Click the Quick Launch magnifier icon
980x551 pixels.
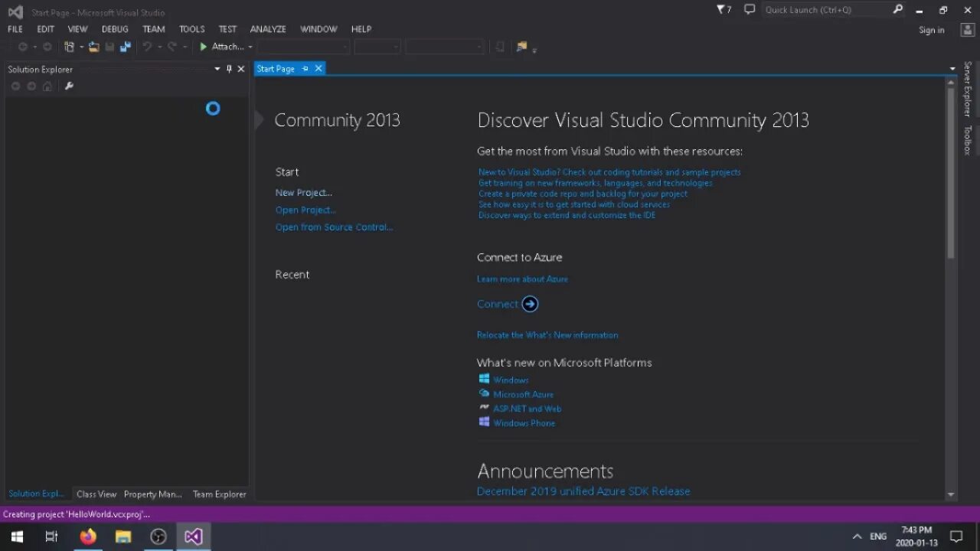[x=898, y=9]
